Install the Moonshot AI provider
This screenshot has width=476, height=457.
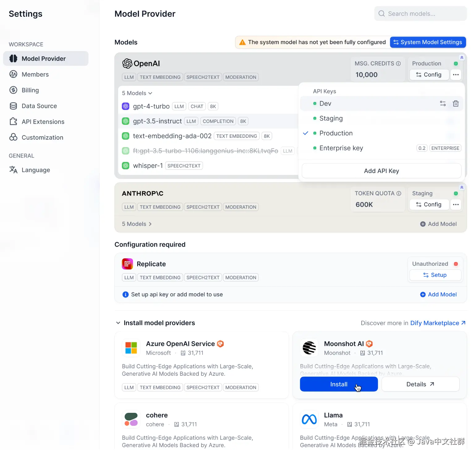[339, 384]
